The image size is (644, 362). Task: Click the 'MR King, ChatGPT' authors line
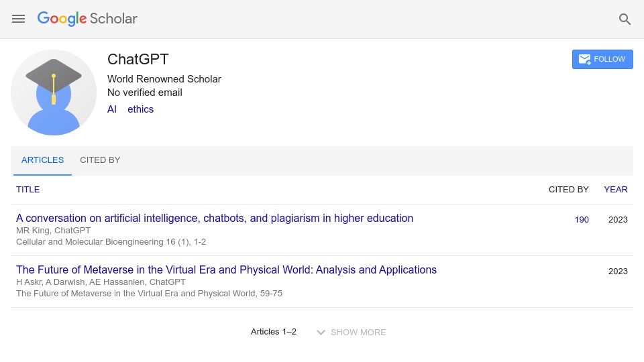(54, 230)
